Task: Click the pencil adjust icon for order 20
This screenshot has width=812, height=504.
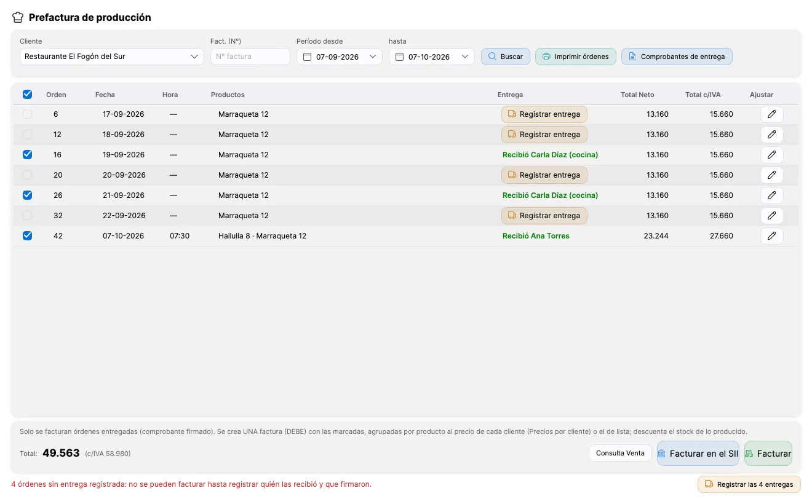Action: click(771, 175)
